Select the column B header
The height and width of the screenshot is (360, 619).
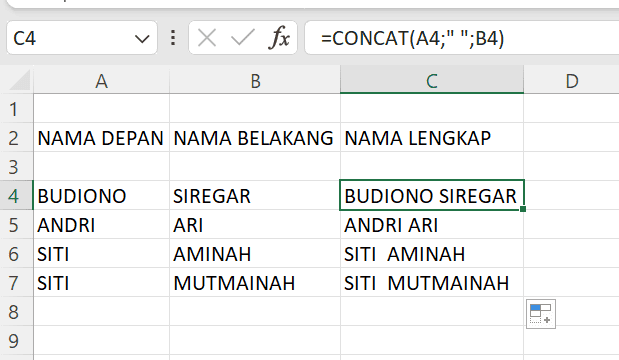point(255,81)
